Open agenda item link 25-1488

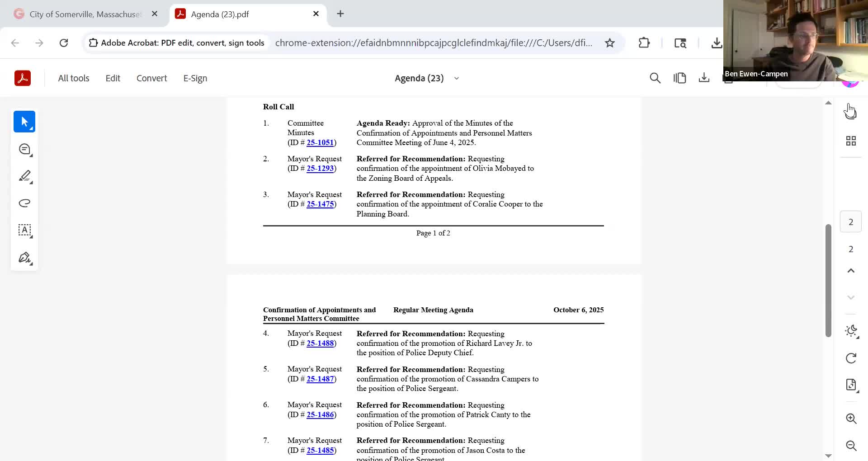tap(320, 343)
